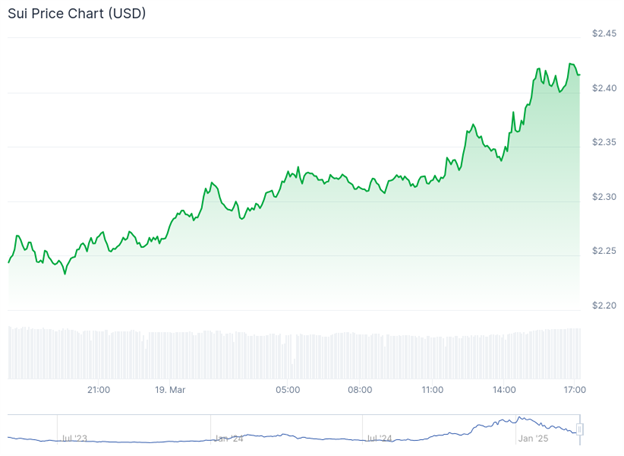
Task: Click the $2.35 price axis label
Action: pos(603,142)
